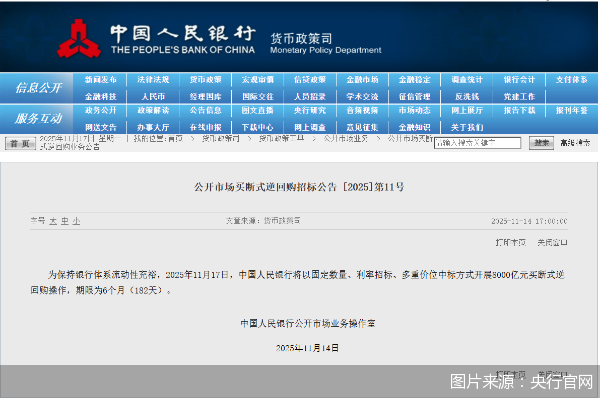Open the 网送文告 navigation item
Viewport: 600px width, 398px height.
coord(101,127)
